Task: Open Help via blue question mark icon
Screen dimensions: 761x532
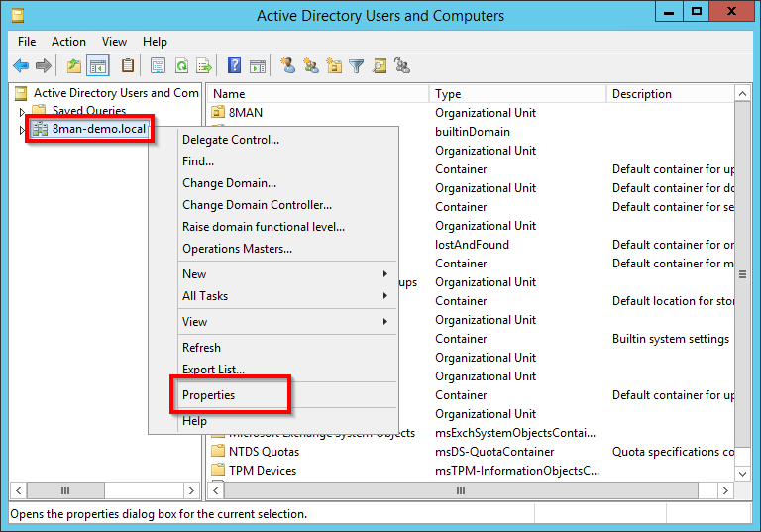Action: [235, 66]
